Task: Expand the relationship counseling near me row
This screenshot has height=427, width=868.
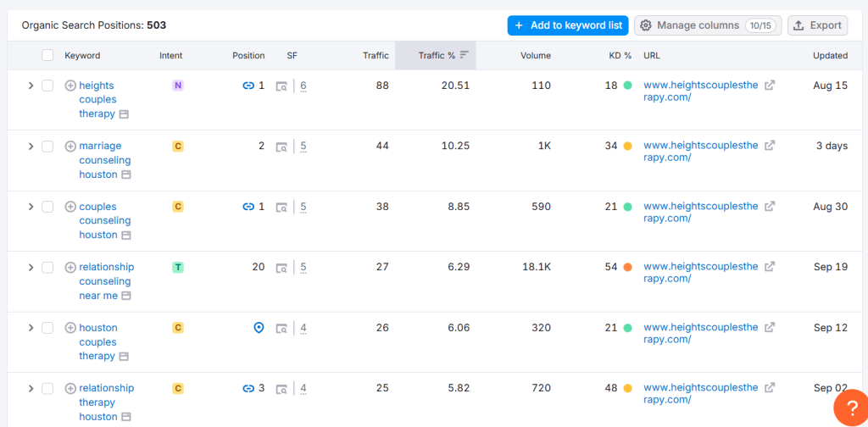Action: click(x=31, y=267)
